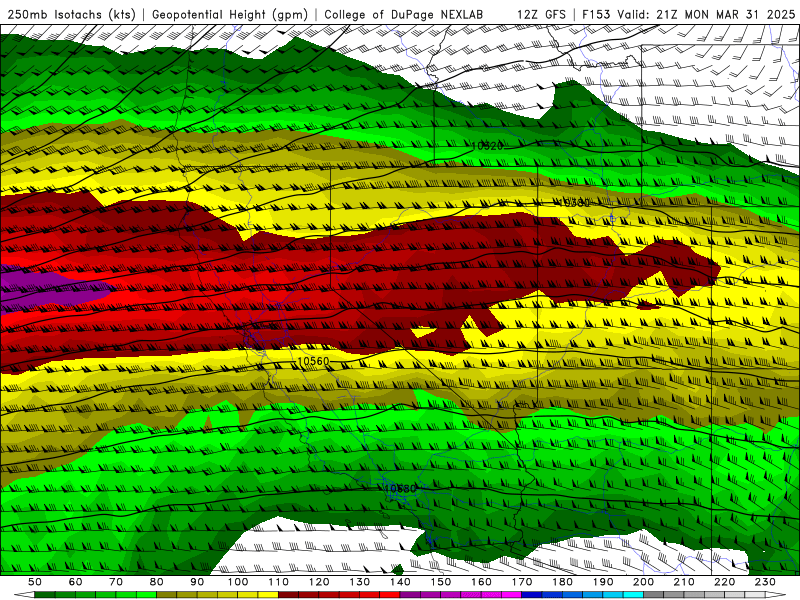Image resolution: width=800 pixels, height=600 pixels.
Task: Click the 70 knot legend value
Action: pyautogui.click(x=116, y=582)
